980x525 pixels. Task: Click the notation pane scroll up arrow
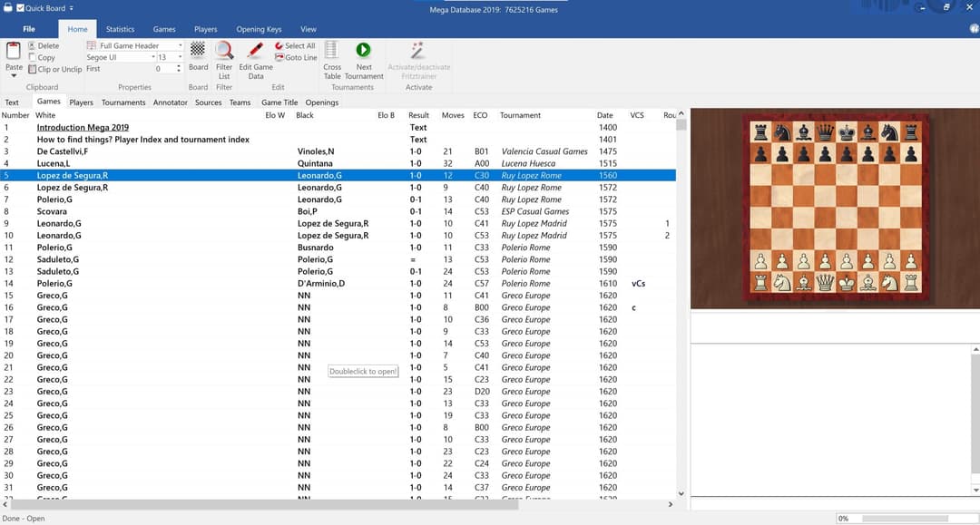(975, 350)
